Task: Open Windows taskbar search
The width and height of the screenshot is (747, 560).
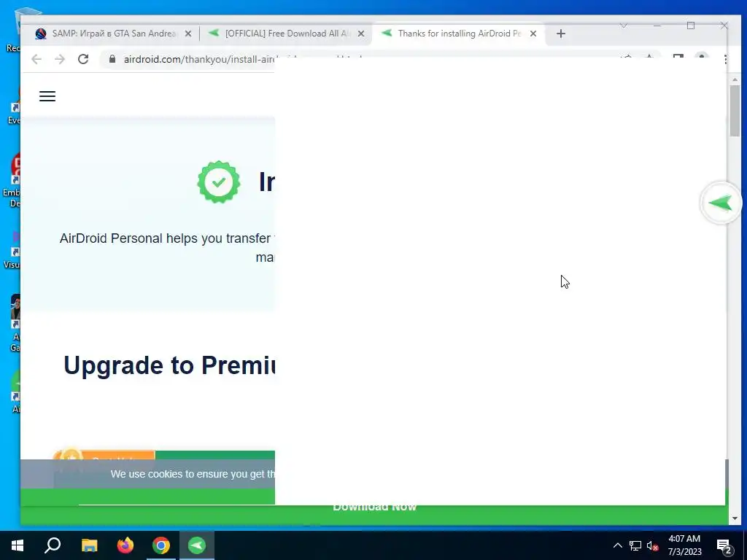Action: click(53, 545)
